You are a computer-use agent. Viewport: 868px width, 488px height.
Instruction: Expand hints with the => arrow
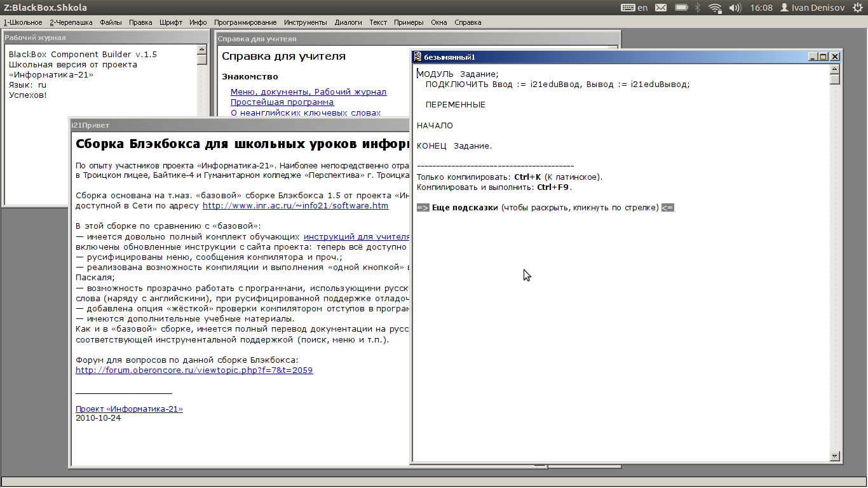[423, 208]
